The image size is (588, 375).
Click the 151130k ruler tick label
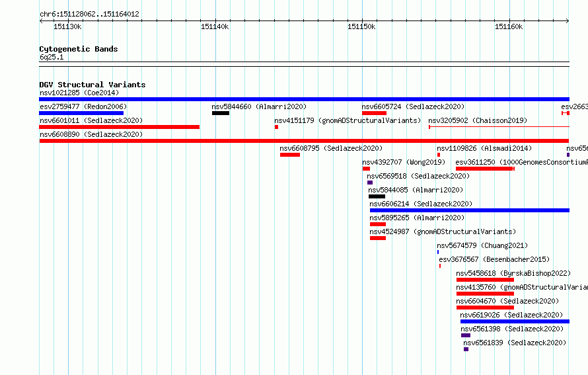67,26
